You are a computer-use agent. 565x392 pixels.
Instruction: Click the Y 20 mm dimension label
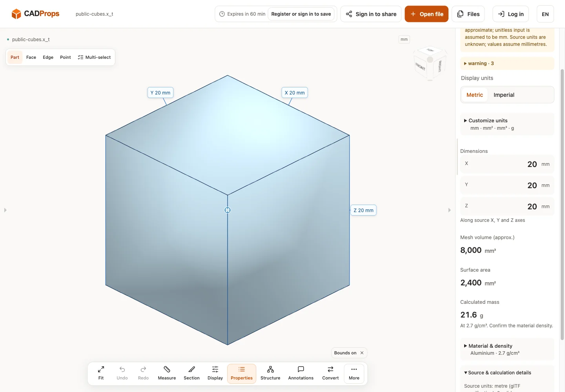point(160,93)
